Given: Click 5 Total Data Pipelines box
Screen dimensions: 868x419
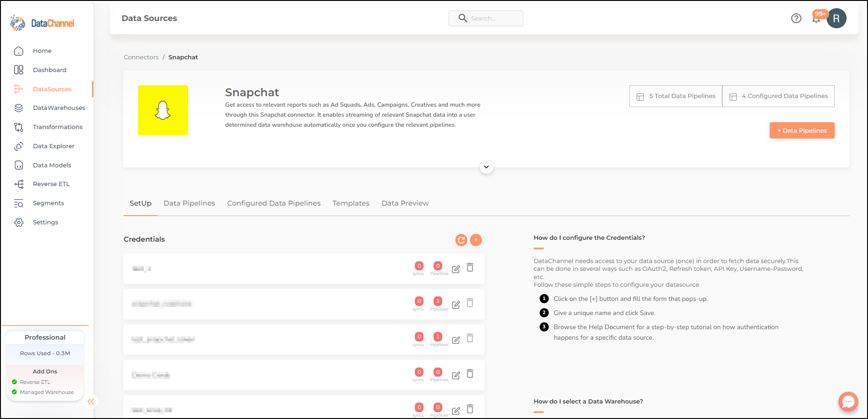Looking at the screenshot, I should point(676,96).
